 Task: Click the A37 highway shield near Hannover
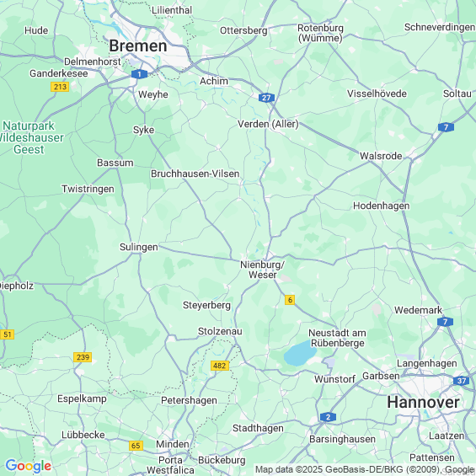coord(461,381)
